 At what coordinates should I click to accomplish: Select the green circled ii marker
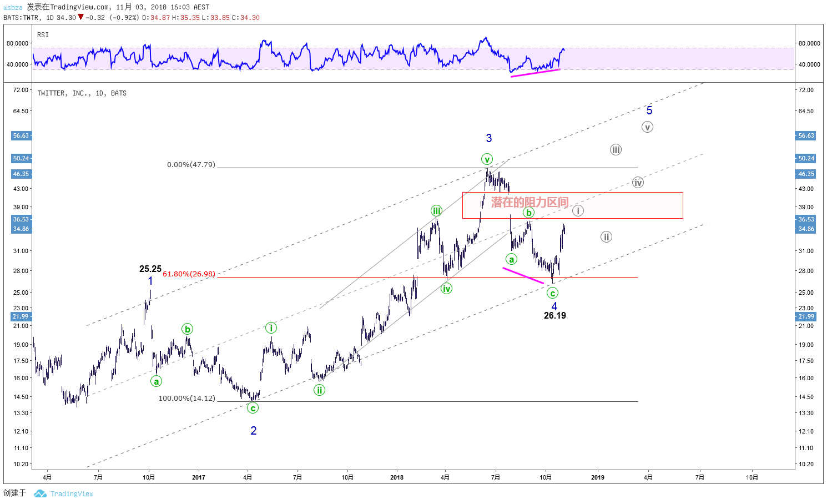click(319, 390)
